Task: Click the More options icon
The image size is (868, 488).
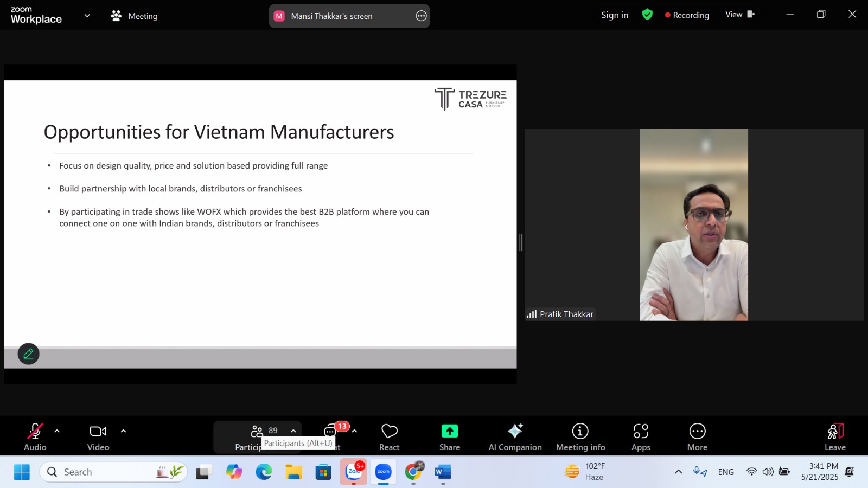Action: coord(697,431)
